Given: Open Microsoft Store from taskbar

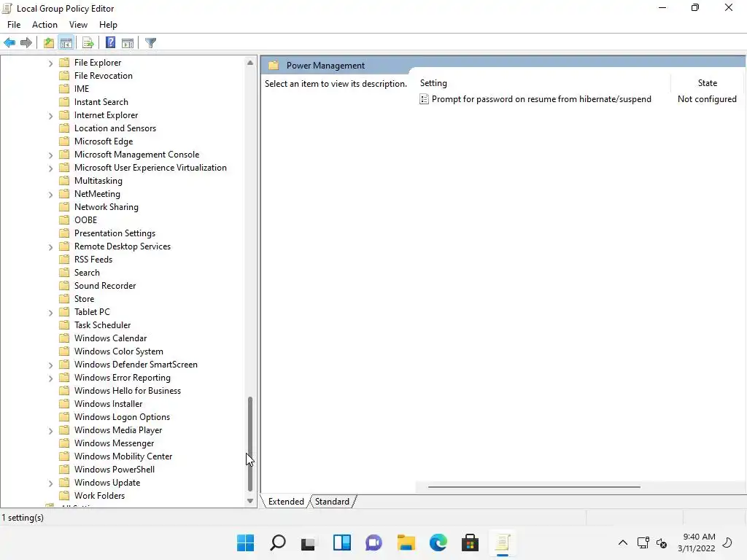Looking at the screenshot, I should pos(471,542).
